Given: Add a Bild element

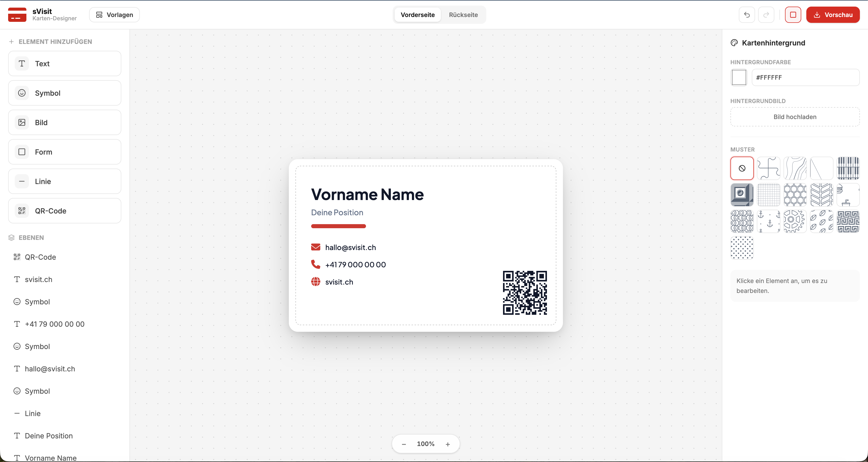Looking at the screenshot, I should coord(65,122).
